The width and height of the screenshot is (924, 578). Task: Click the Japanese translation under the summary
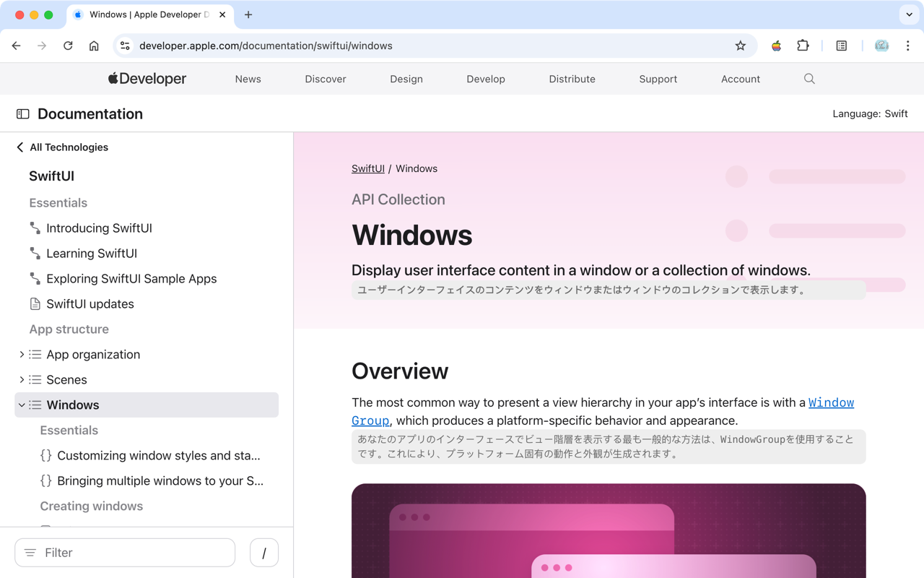[x=609, y=290]
